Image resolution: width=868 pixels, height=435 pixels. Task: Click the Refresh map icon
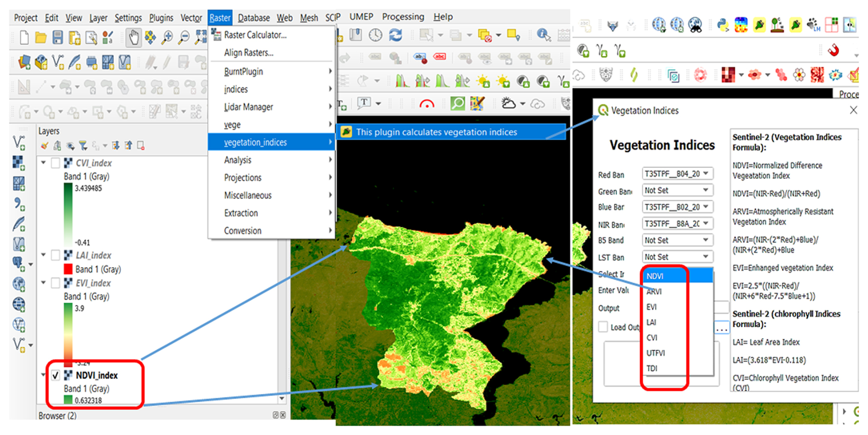395,35
